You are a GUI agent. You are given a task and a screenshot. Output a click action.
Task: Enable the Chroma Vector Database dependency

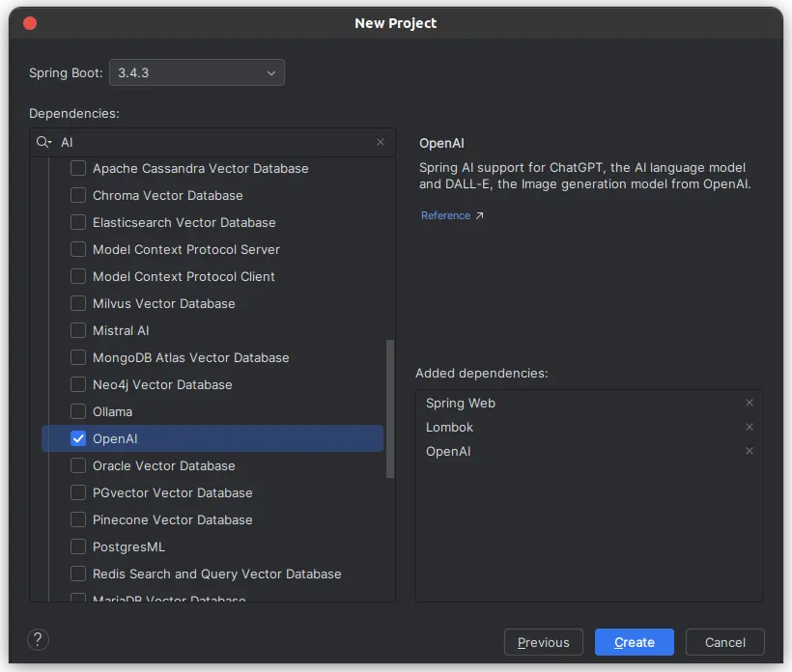[78, 195]
